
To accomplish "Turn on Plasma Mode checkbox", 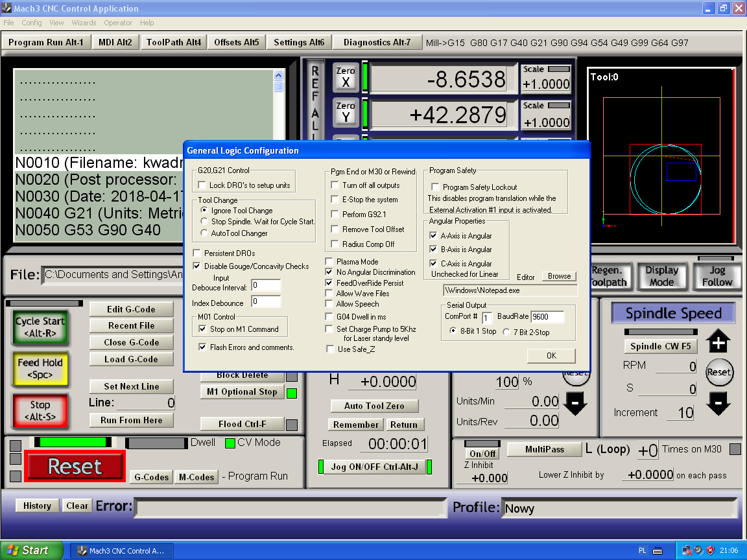I will 329,261.
